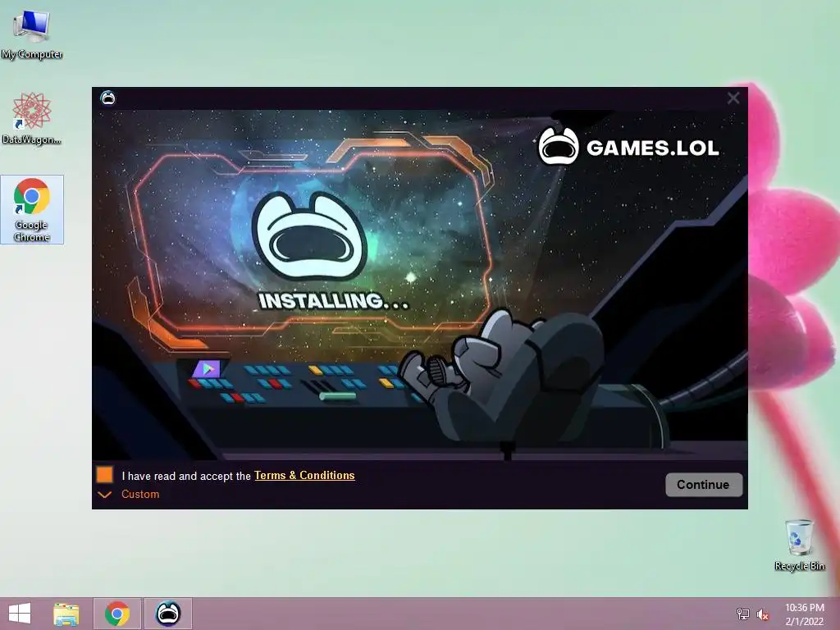Expand the Custom install options
This screenshot has height=630, width=840.
click(129, 494)
